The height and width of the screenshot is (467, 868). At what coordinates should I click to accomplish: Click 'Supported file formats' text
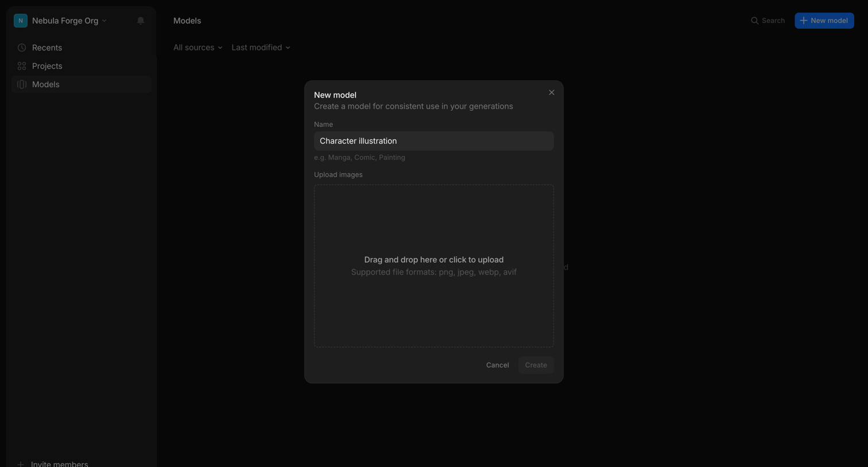434,272
